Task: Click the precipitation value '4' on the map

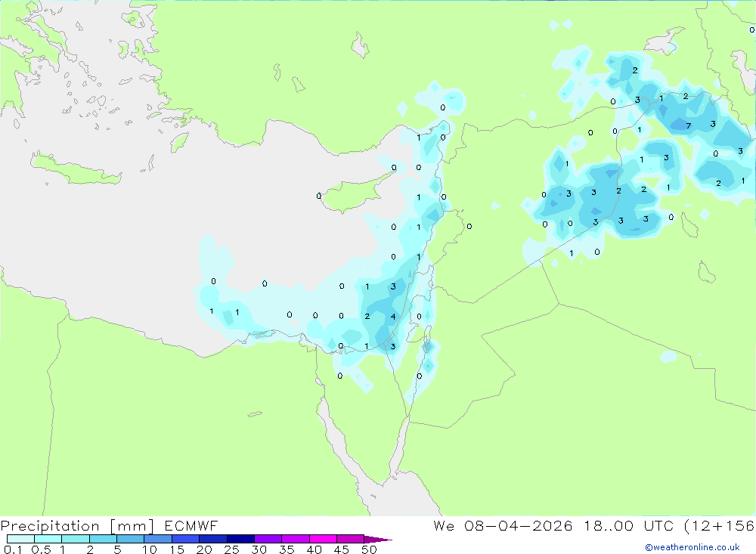Action: [x=393, y=317]
